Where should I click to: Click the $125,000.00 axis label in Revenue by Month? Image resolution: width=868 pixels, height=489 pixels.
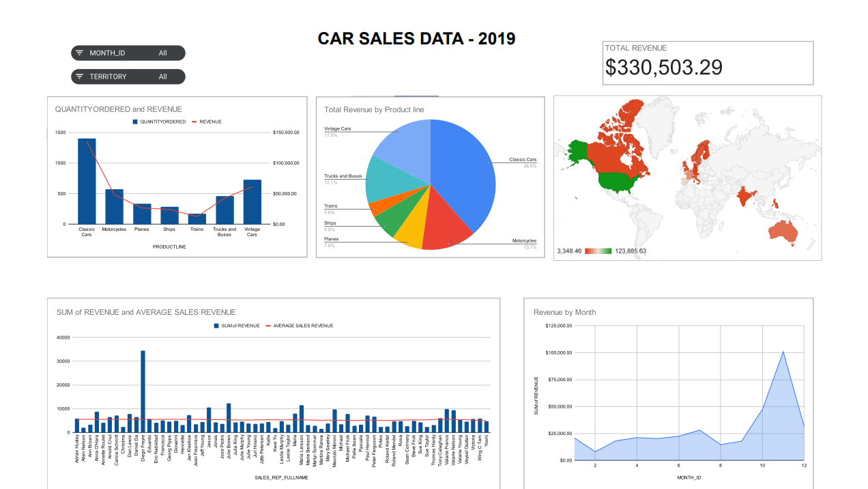[x=559, y=326]
